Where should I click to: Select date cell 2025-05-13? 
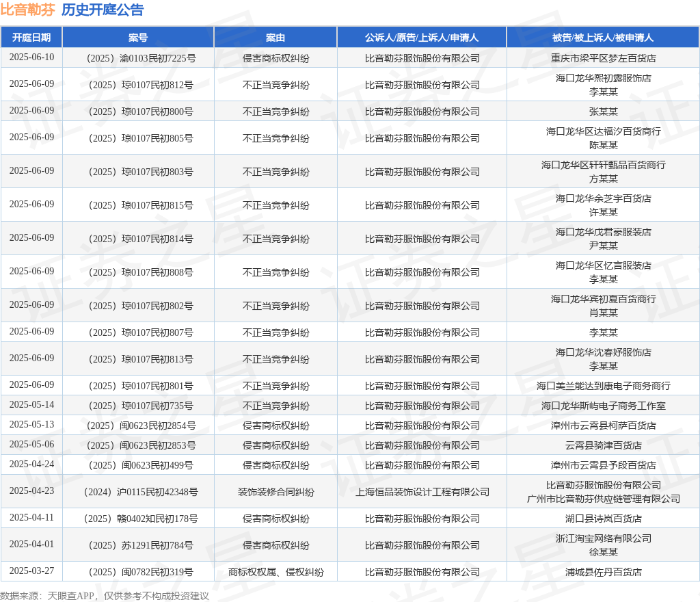point(31,424)
